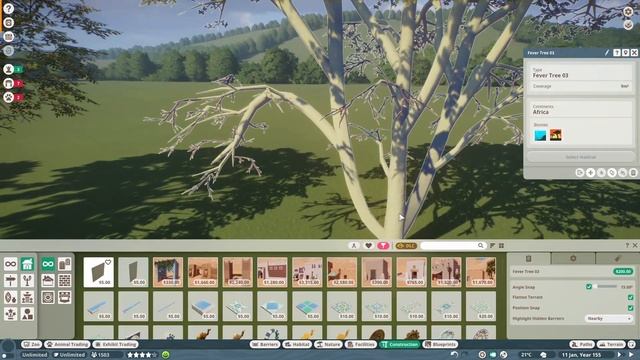Toggle the Angle Snap checkbox
This screenshot has width=640, height=360.
coord(589,287)
